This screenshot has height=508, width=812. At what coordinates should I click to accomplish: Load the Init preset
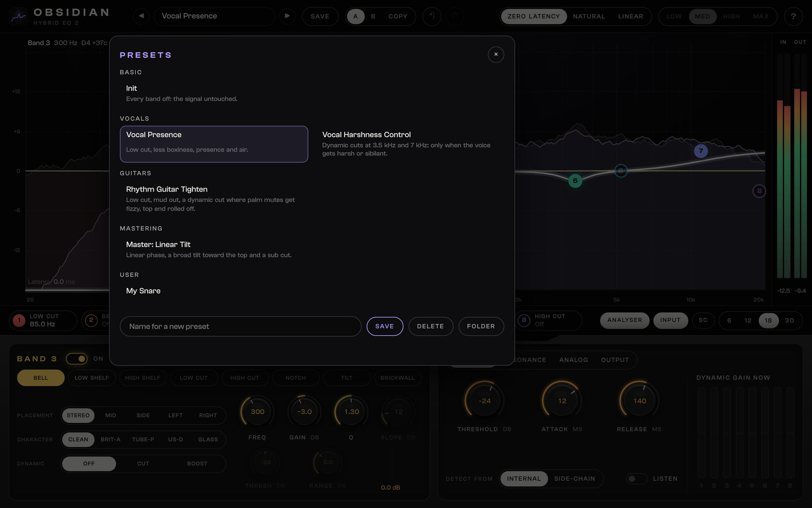coord(214,93)
